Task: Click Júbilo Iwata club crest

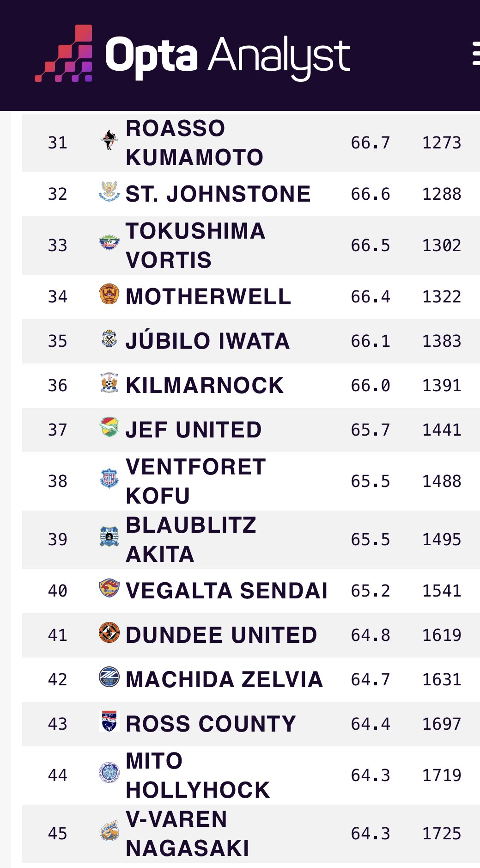Action: [109, 339]
